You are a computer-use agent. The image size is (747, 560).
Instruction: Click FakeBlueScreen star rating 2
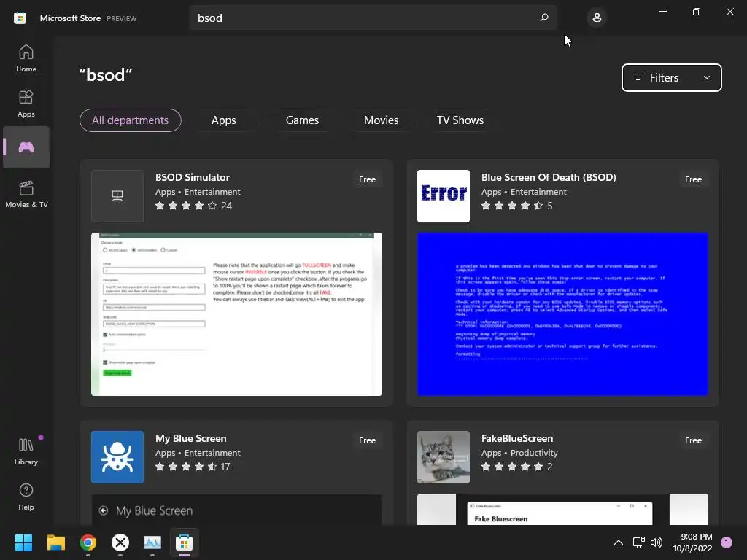pyautogui.click(x=517, y=467)
